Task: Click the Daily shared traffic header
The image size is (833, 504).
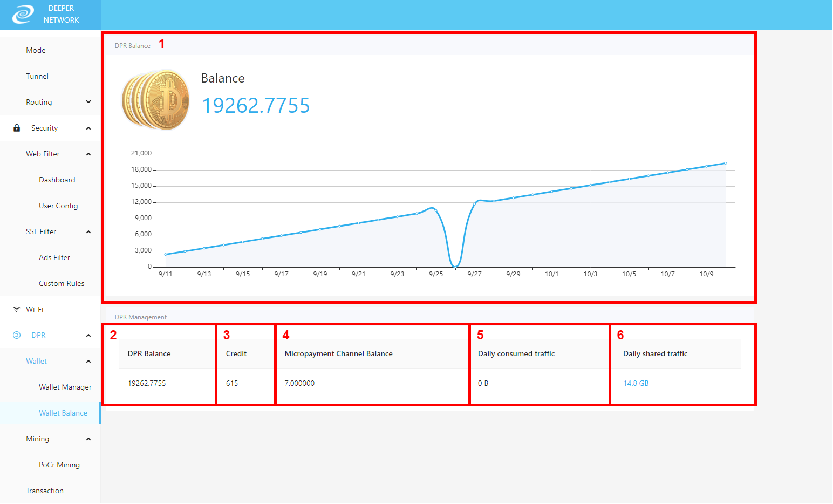Action: click(x=656, y=353)
